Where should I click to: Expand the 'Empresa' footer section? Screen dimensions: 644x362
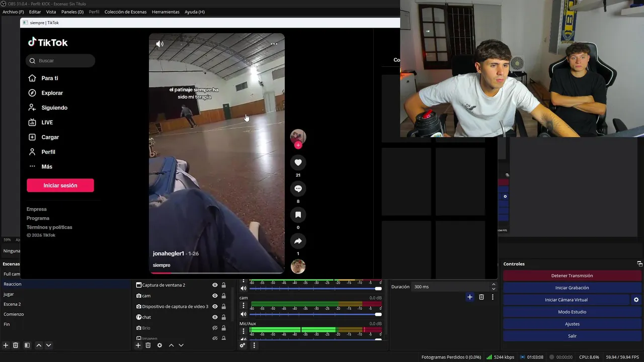[x=37, y=209]
